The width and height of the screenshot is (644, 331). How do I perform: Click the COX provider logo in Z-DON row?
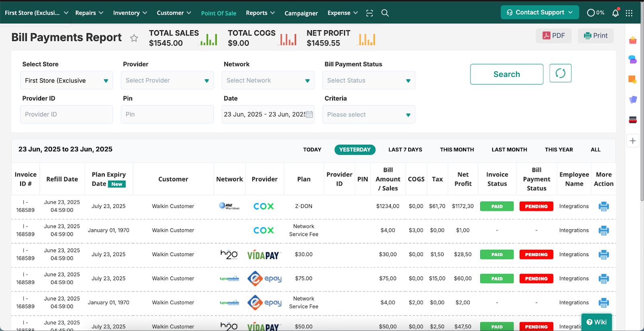(264, 206)
